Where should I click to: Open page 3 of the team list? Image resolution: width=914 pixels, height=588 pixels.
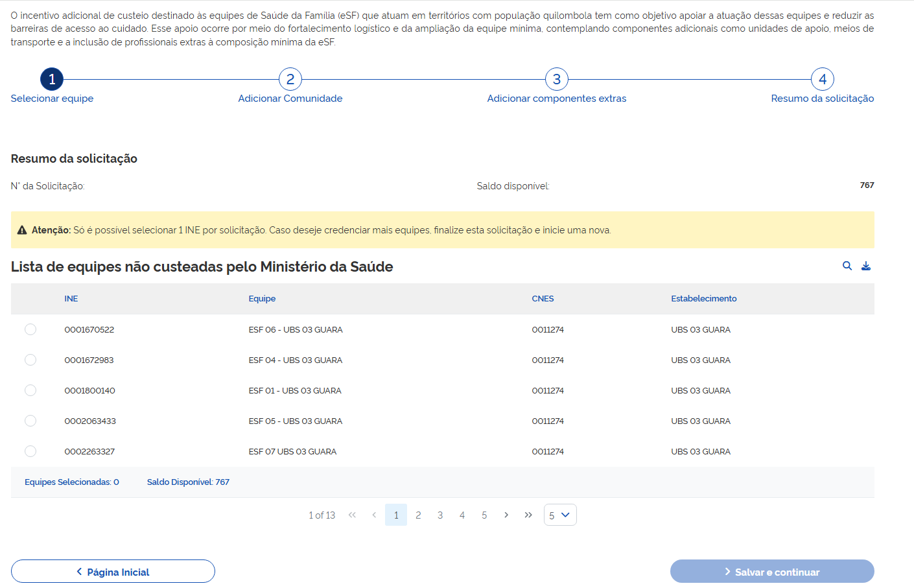tap(440, 515)
